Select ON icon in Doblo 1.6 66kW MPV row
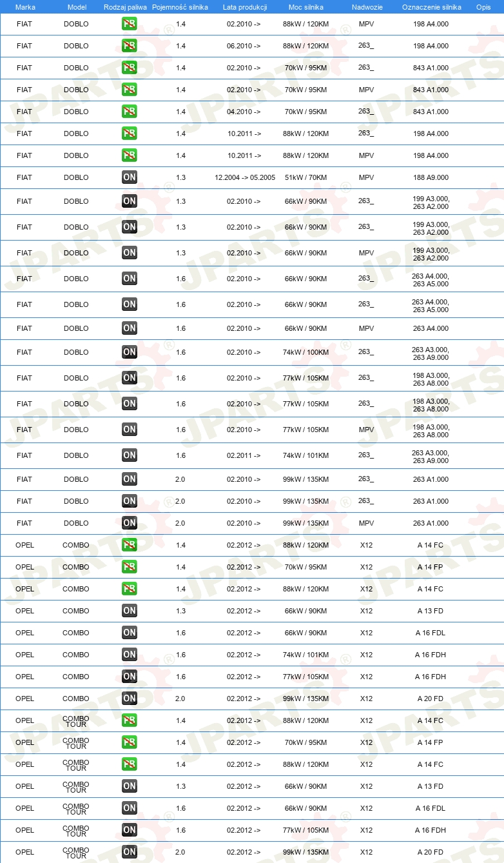 click(130, 328)
